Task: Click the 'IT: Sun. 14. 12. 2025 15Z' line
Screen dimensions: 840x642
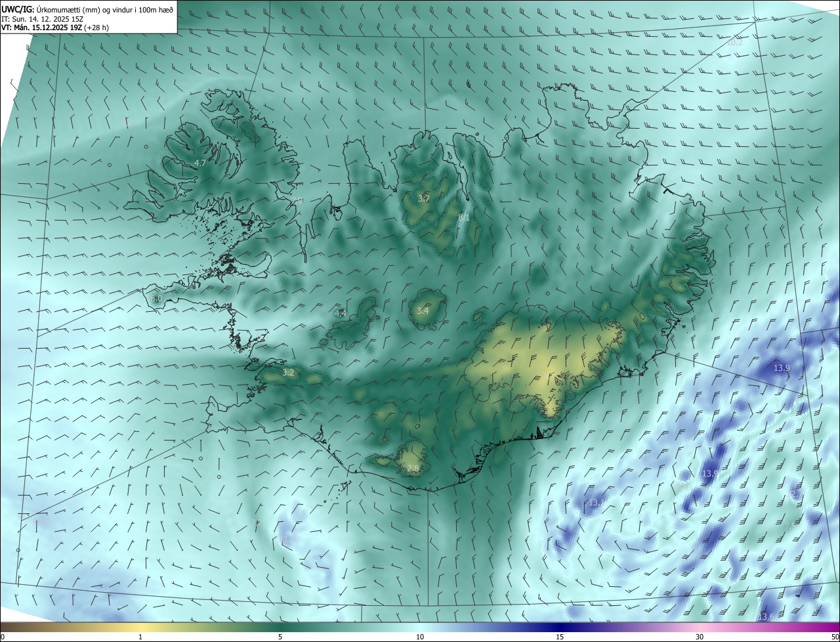Action: [x=44, y=19]
